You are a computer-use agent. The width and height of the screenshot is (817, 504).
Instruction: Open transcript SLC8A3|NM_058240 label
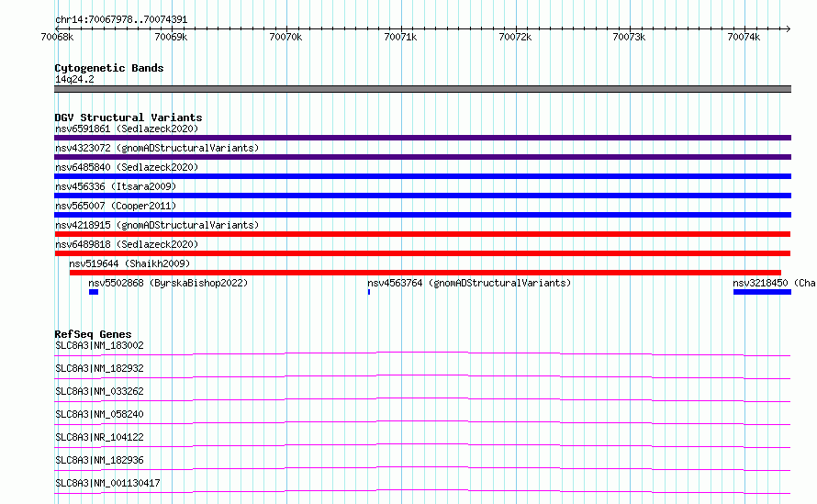pyautogui.click(x=99, y=414)
